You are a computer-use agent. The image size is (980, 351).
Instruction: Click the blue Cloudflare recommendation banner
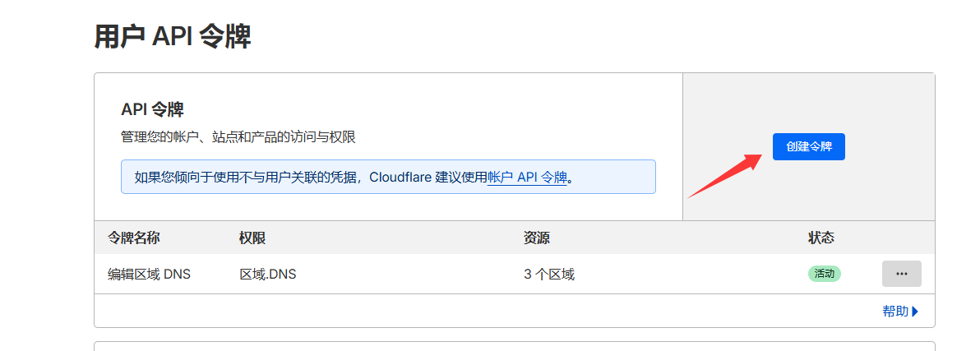388,177
